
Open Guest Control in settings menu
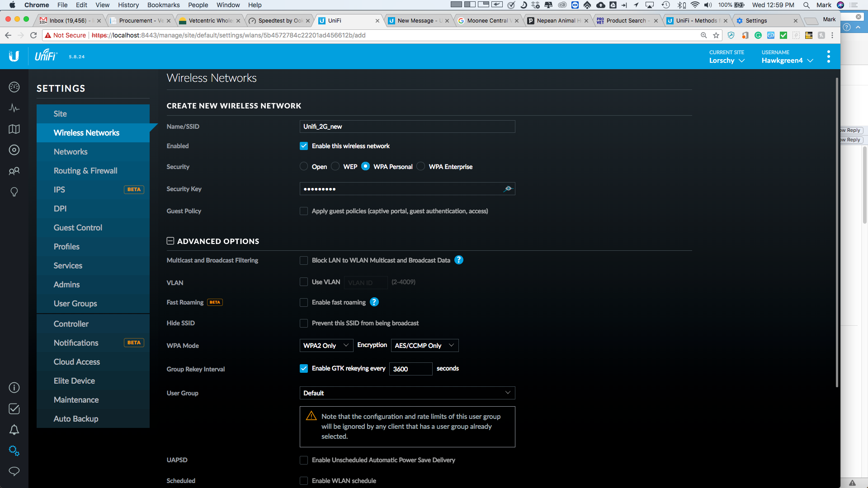(78, 228)
